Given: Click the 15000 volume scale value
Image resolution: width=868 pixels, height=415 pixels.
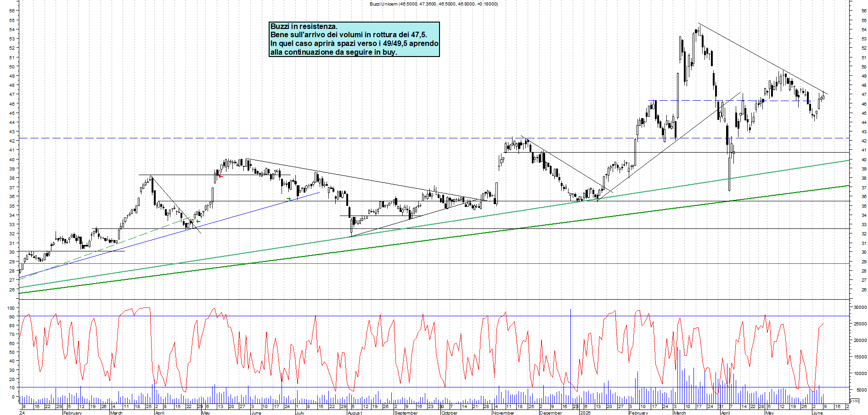Looking at the screenshot, I should (x=860, y=357).
